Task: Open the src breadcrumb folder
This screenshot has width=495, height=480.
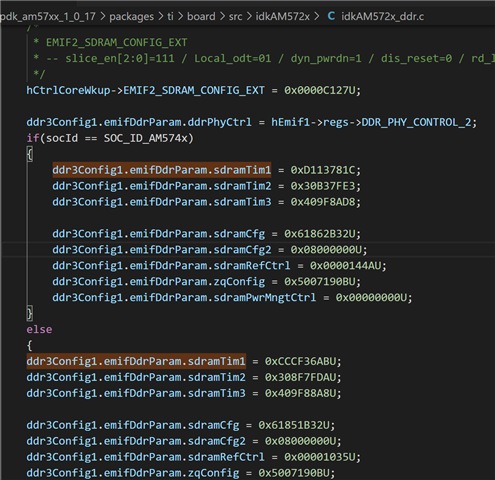Action: [x=235, y=16]
